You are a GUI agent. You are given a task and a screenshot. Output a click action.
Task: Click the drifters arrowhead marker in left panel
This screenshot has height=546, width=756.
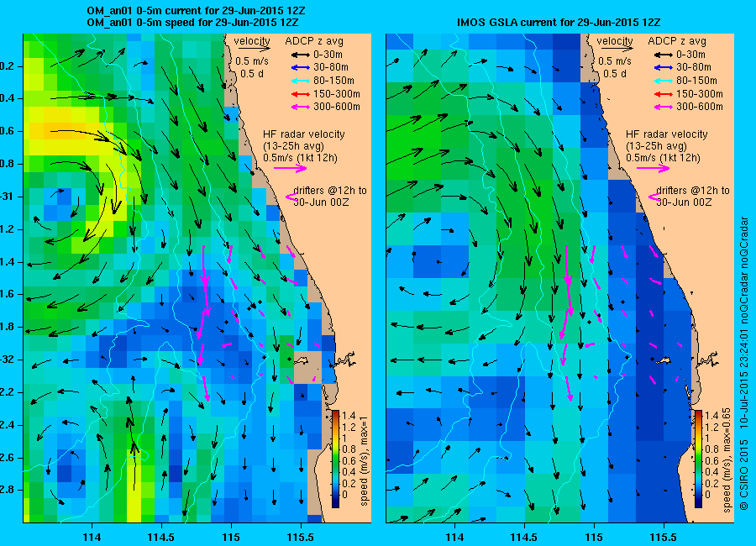coord(291,197)
